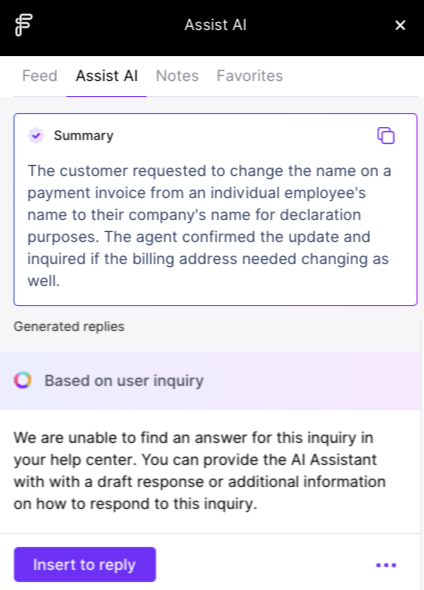Click the Summary heading label
Viewport: 424px width, 590px height.
click(x=84, y=135)
